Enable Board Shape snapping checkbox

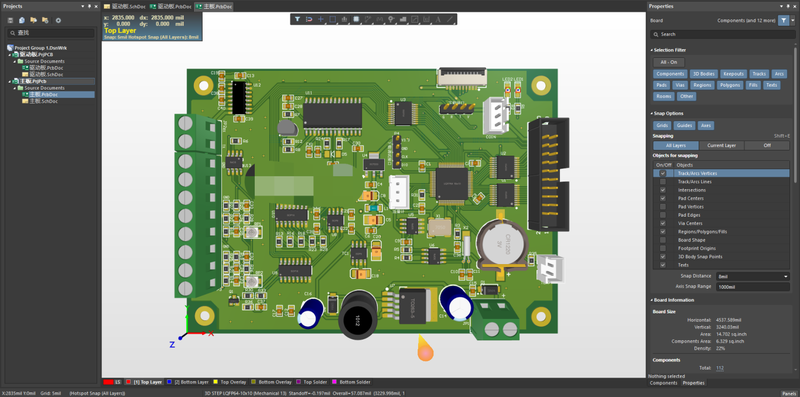coord(663,240)
